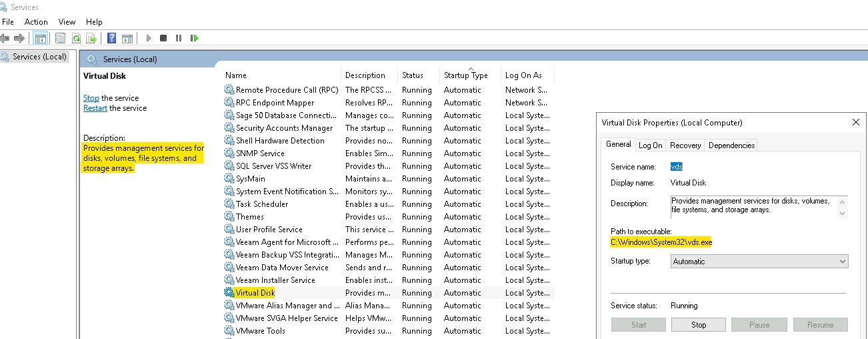Click the Export List toolbar icon
The height and width of the screenshot is (339, 868).
click(x=91, y=39)
